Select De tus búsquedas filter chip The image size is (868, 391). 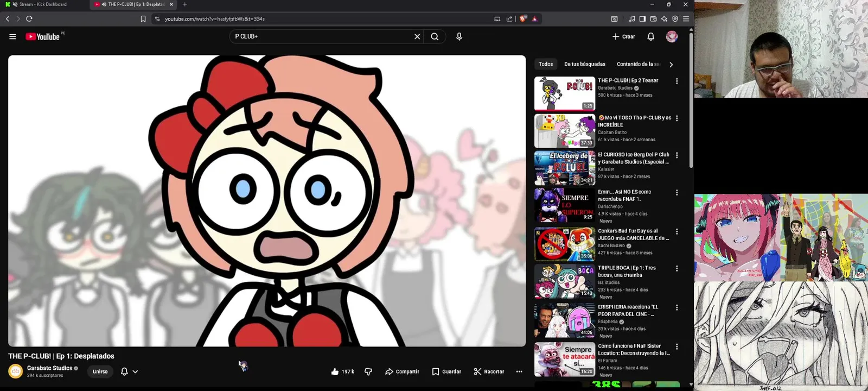[x=585, y=64]
